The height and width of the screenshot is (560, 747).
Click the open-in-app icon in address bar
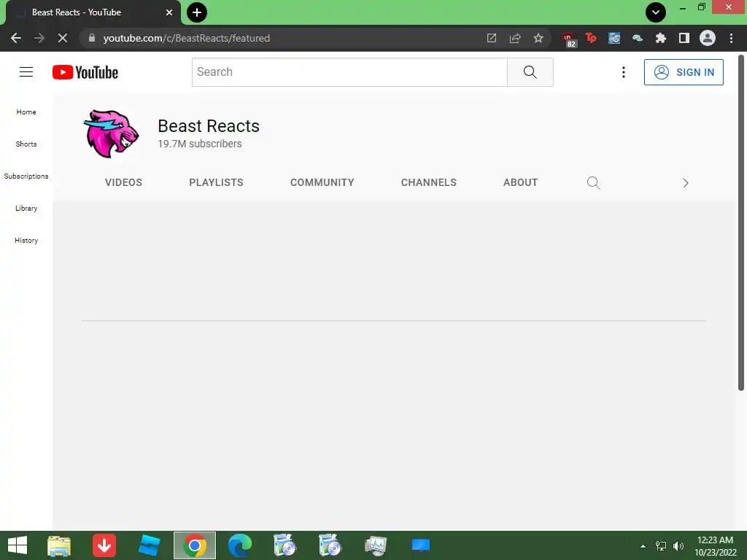point(492,38)
